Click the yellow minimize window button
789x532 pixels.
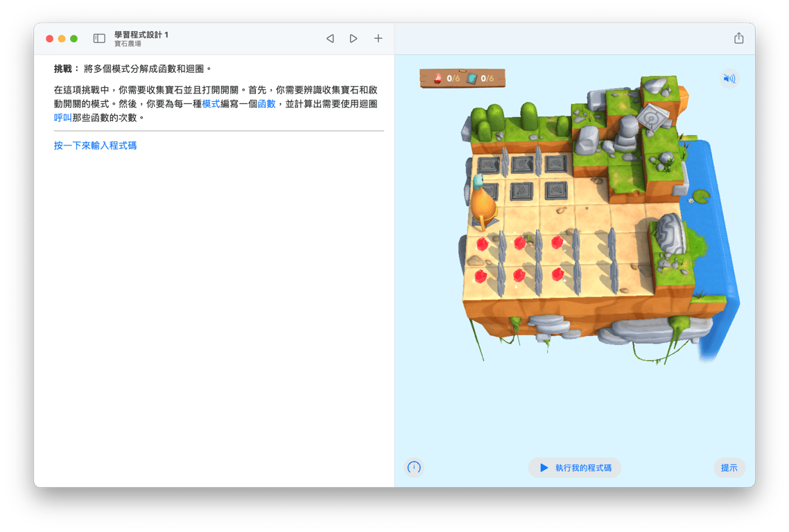point(62,39)
